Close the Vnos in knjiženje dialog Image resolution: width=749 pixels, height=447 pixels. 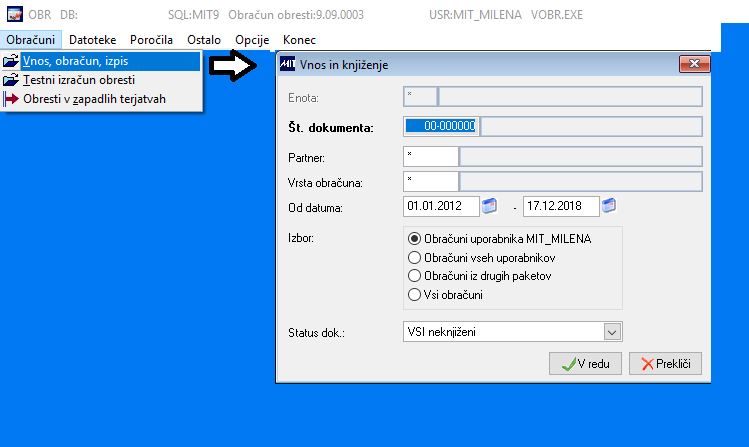pos(695,64)
